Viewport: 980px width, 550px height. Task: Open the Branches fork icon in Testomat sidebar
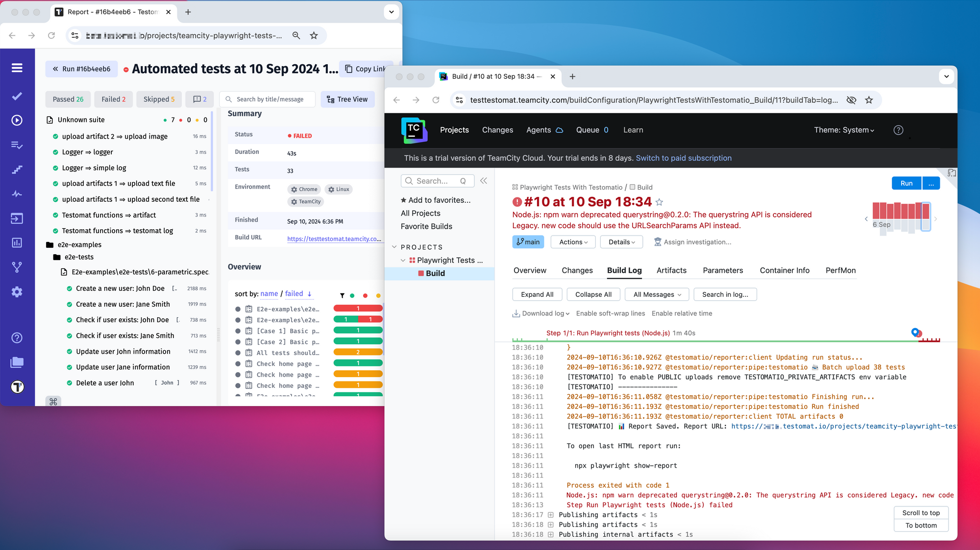[x=17, y=267]
